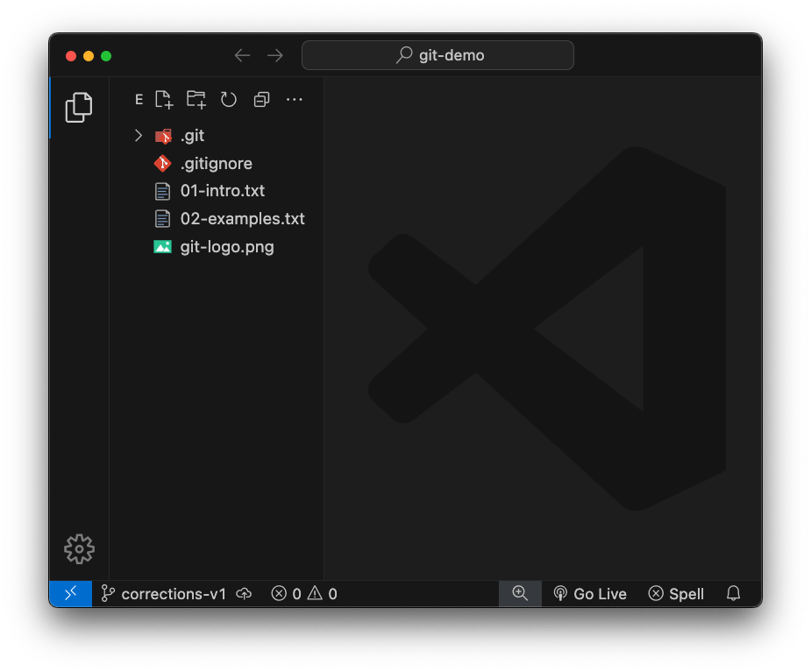Click the .git folder icon
The image size is (811, 672).
tap(163, 136)
